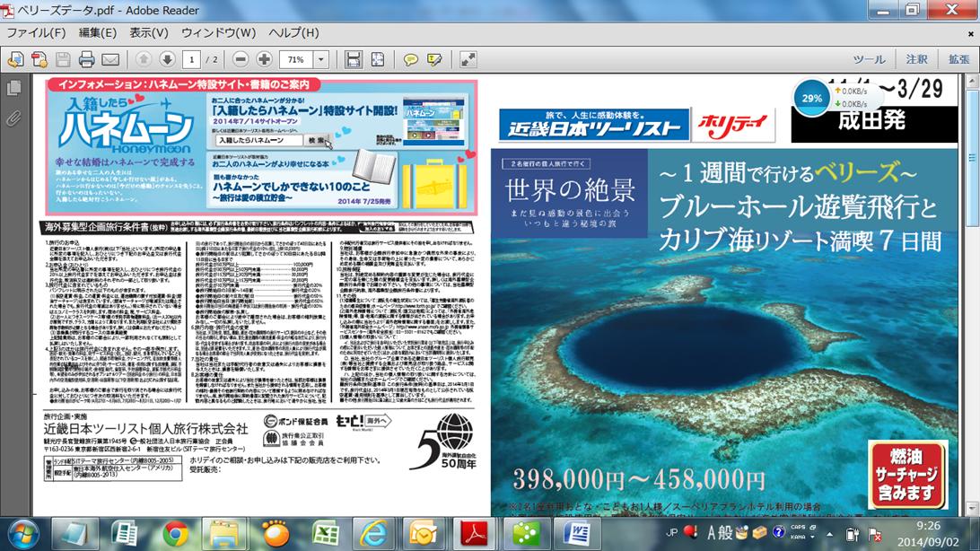Viewport: 980px width, 551px height.
Task: Zoom out with the minus button
Action: (x=241, y=59)
